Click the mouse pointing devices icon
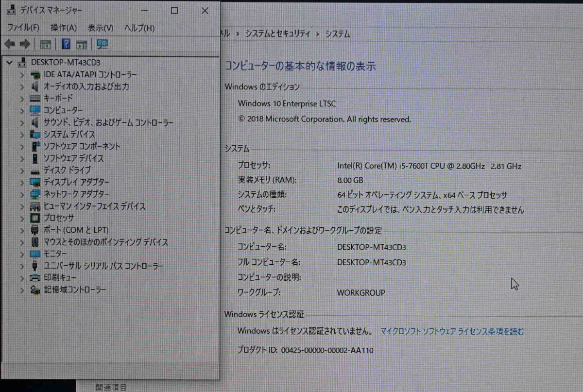583x392 pixels. tap(35, 242)
